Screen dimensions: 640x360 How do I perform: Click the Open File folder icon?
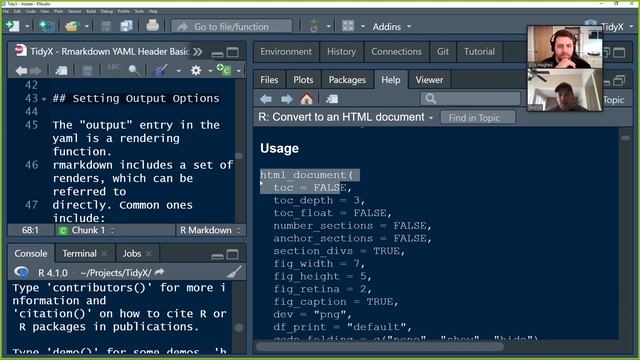tap(71, 26)
